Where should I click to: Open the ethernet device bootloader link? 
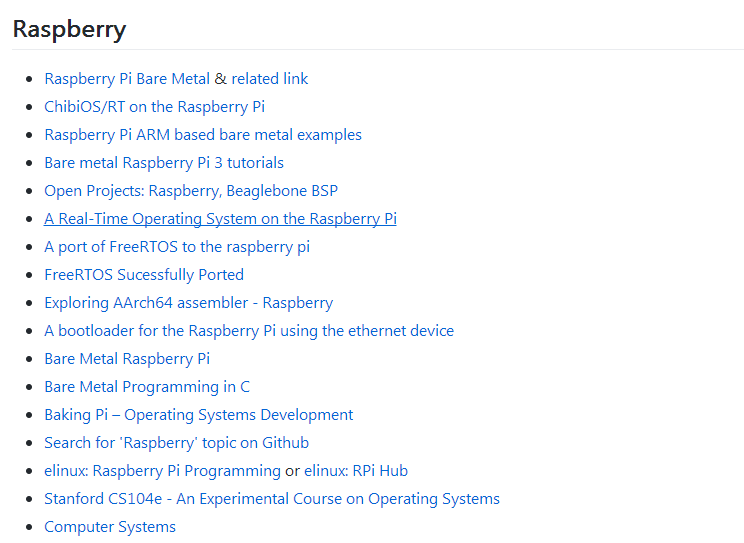249,331
